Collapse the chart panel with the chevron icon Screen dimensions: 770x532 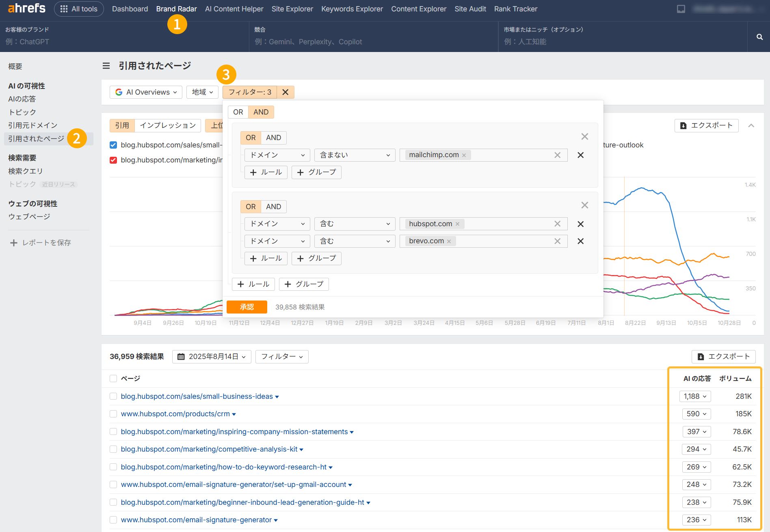coord(751,125)
